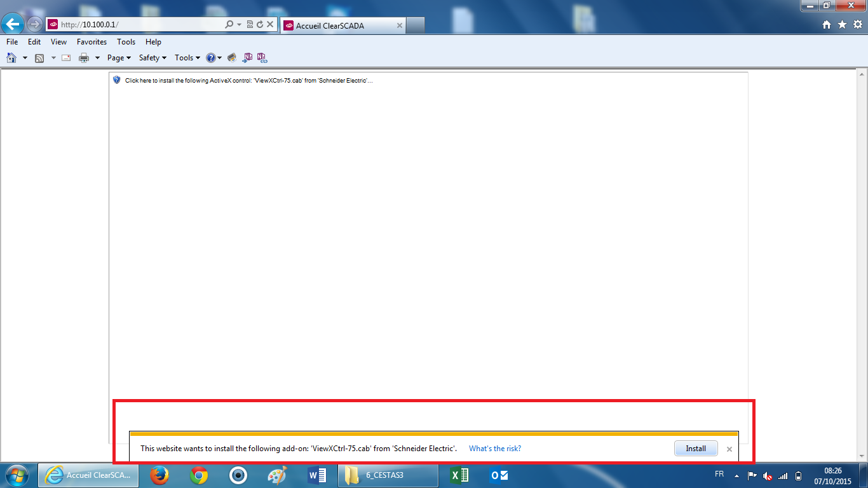
Task: Open the "What's the risk?" link
Action: [x=494, y=449]
